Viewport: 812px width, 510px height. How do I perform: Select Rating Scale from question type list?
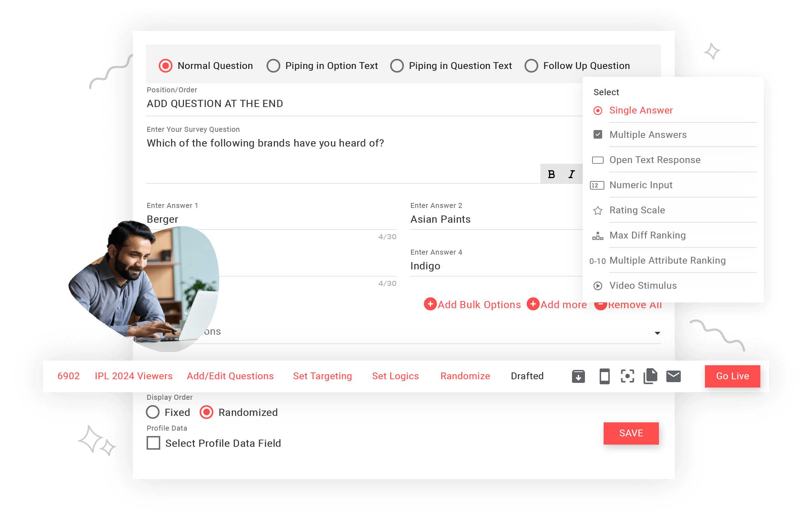(637, 210)
